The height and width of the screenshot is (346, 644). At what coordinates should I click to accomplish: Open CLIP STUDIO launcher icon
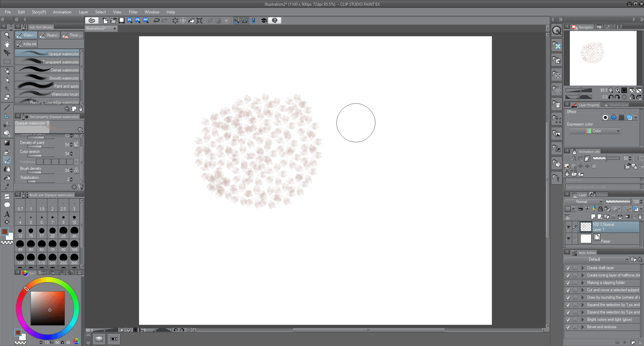click(x=92, y=21)
